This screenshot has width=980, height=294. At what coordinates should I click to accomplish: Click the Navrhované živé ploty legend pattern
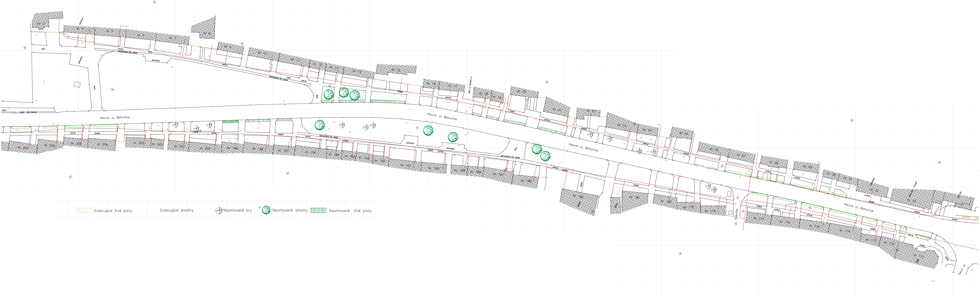pyautogui.click(x=319, y=210)
